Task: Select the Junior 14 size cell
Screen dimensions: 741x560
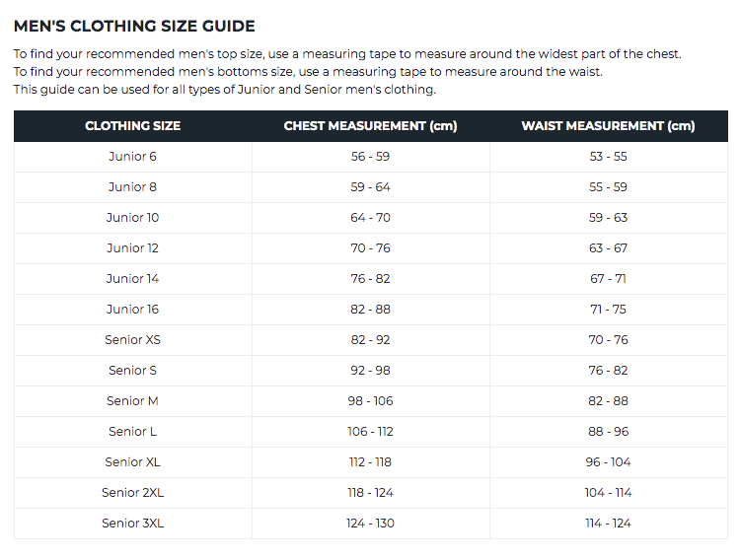Action: 132,279
